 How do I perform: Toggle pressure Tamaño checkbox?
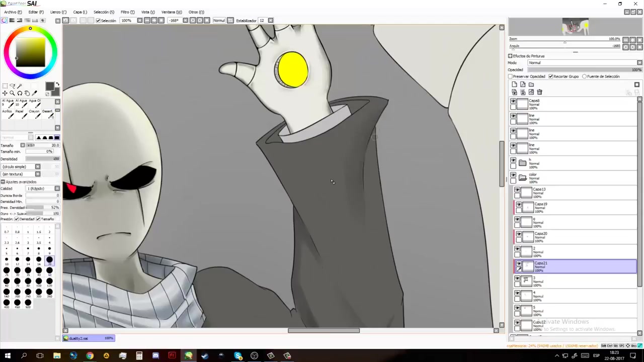pos(38,219)
